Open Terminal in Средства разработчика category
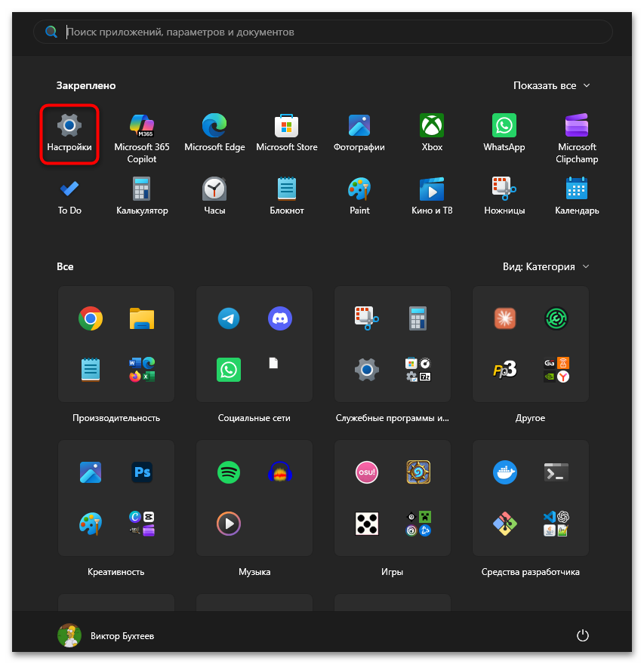Viewport: 644px width, 664px height. click(556, 472)
